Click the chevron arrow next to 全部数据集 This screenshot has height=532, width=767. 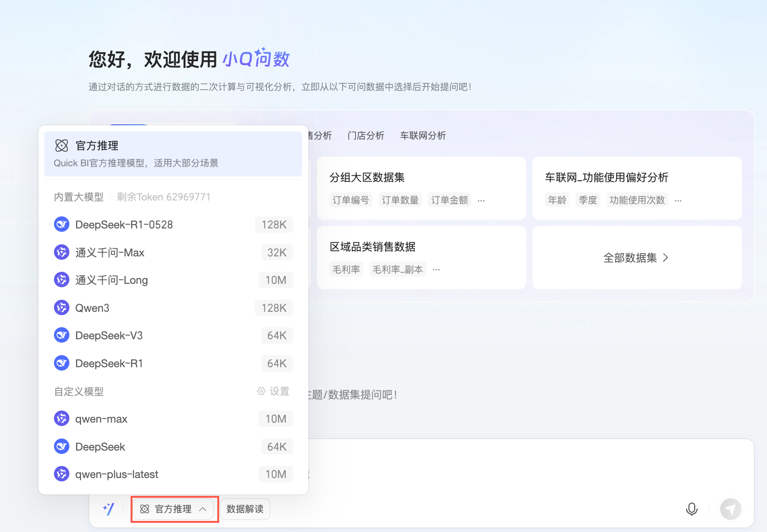pos(666,258)
